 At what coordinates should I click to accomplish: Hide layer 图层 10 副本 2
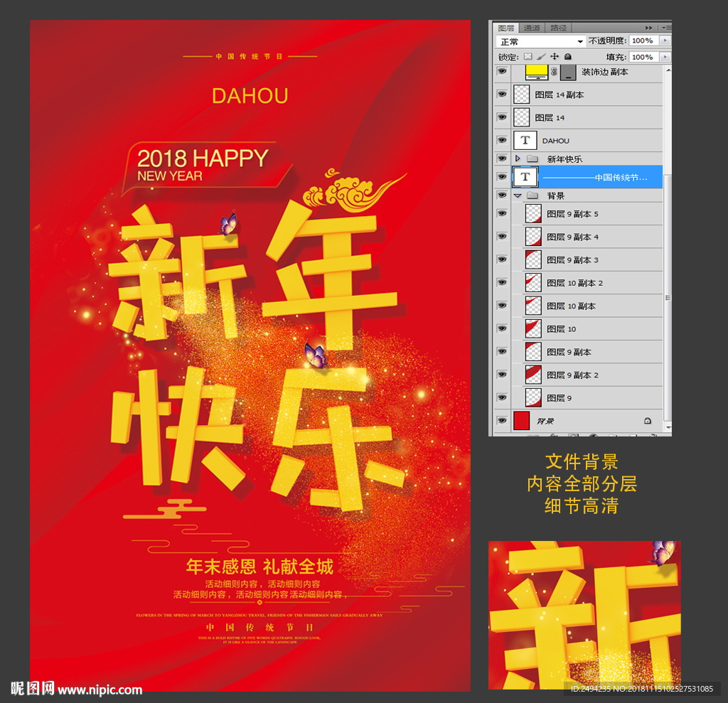(x=502, y=282)
